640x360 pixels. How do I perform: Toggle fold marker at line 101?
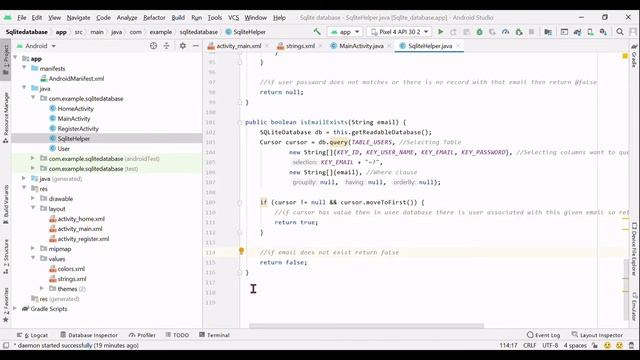240,122
